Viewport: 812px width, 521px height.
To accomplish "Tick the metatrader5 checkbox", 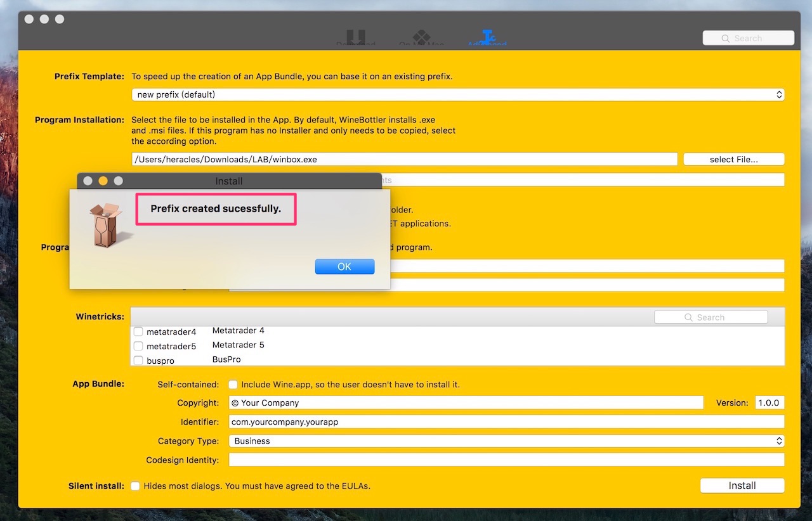I will pos(138,346).
